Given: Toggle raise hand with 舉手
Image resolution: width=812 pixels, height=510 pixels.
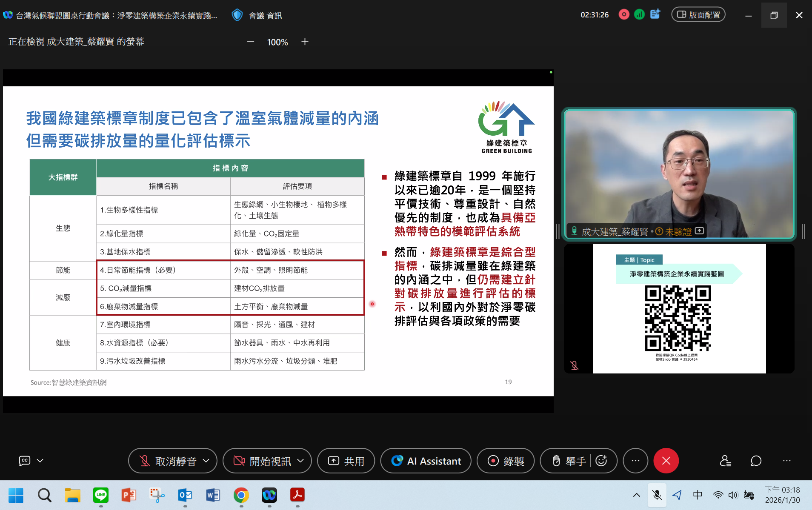Looking at the screenshot, I should [x=569, y=461].
